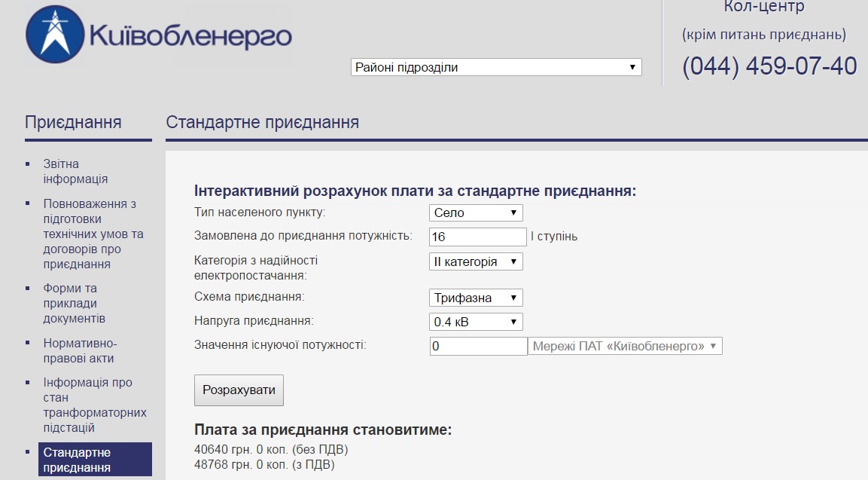Image resolution: width=868 pixels, height=480 pixels.
Task: Open Повноваження з підготовки технічних умов link
Action: point(93,234)
